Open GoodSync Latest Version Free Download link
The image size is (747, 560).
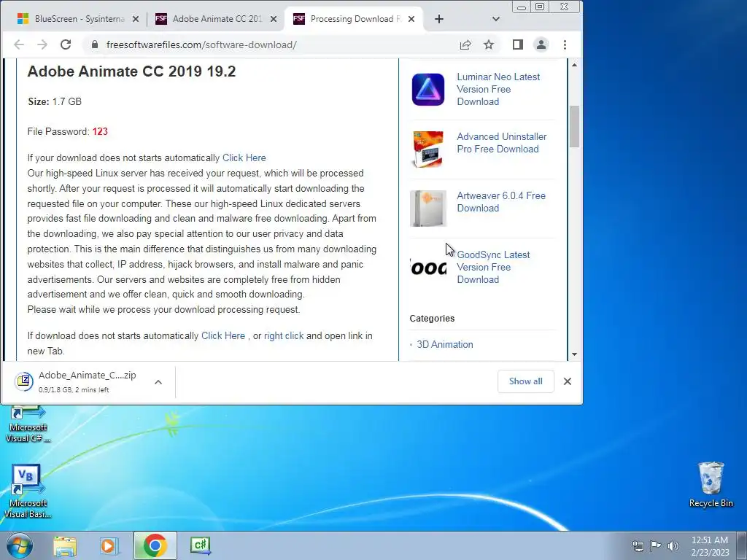tap(493, 267)
